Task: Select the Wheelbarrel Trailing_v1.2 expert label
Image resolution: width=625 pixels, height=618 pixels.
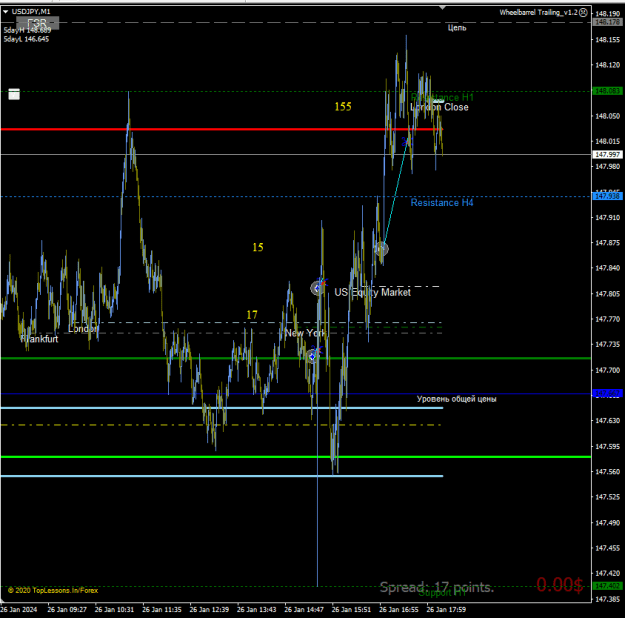Action: (538, 12)
